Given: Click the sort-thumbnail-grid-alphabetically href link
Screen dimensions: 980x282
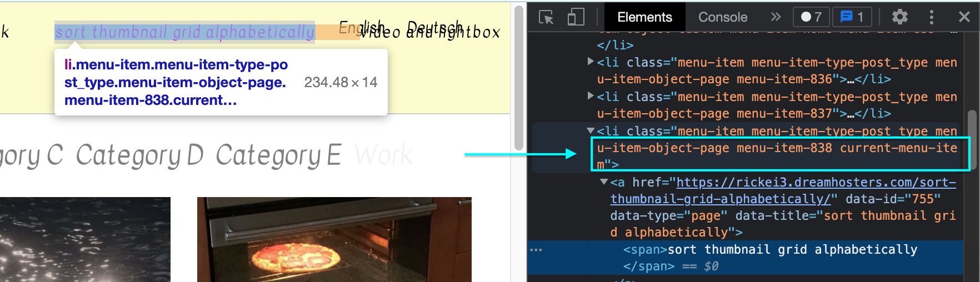Looking at the screenshot, I should (816, 183).
